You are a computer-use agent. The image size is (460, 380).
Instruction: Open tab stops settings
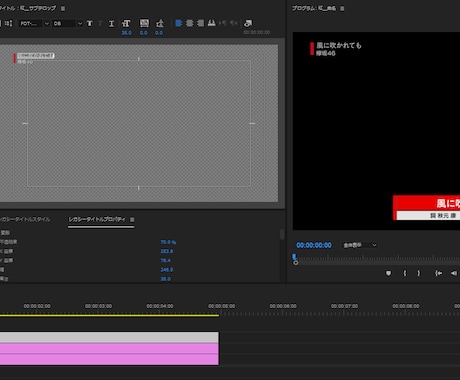tap(211, 23)
